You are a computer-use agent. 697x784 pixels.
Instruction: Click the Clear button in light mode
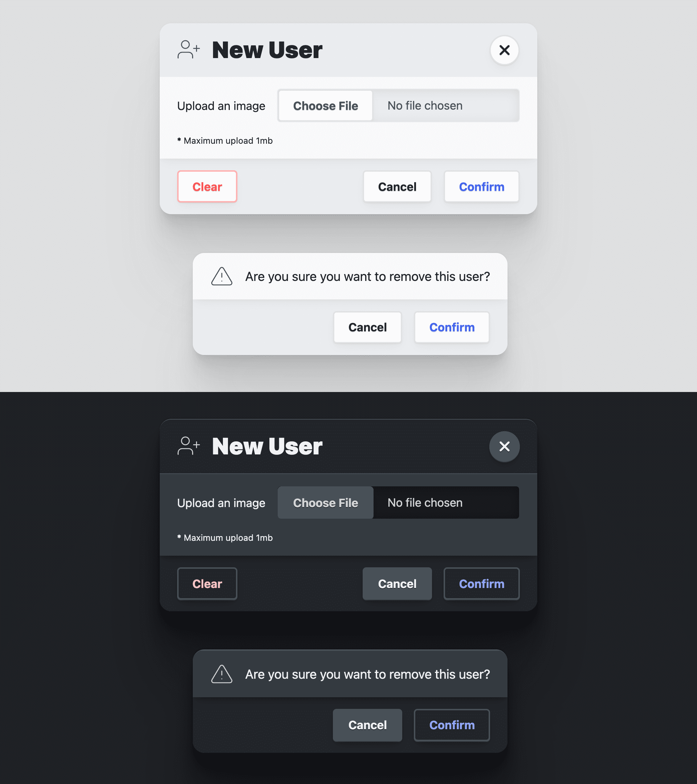(x=207, y=186)
